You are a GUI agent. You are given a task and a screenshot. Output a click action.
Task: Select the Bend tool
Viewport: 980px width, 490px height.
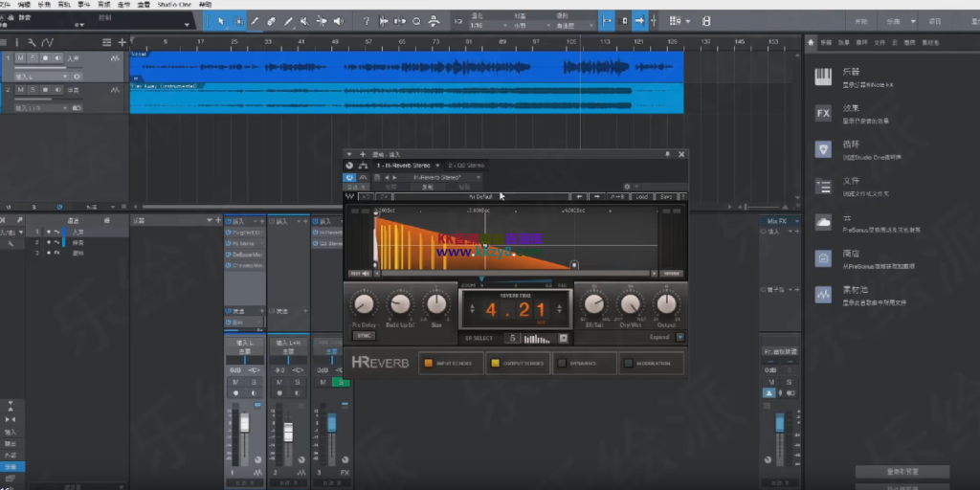pyautogui.click(x=322, y=21)
